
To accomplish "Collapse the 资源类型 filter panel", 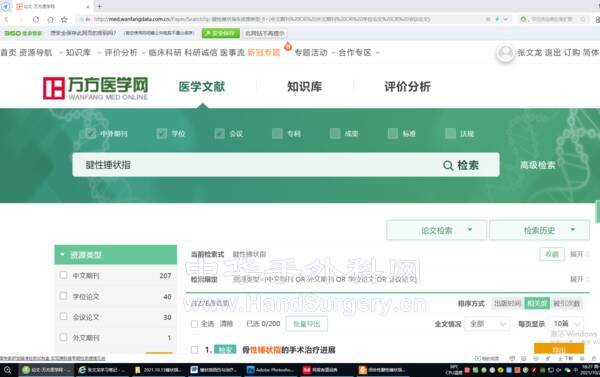I will click(116, 255).
